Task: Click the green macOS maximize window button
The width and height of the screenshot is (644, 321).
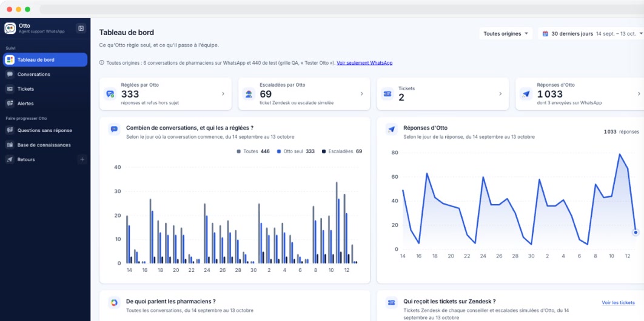Action: pyautogui.click(x=27, y=9)
